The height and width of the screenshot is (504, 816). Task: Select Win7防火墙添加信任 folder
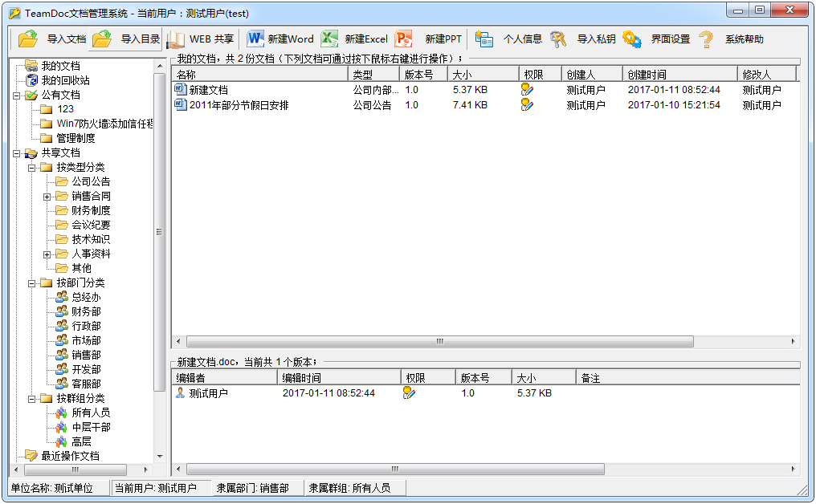point(104,124)
